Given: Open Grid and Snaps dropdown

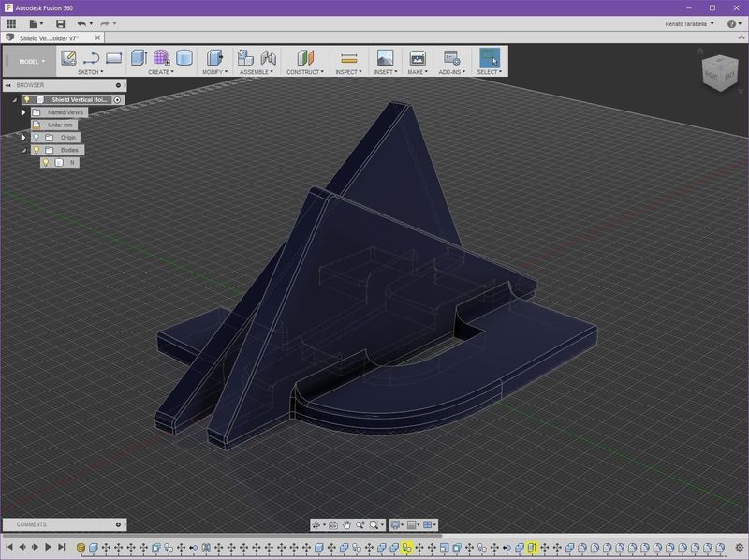Looking at the screenshot, I should tap(413, 525).
